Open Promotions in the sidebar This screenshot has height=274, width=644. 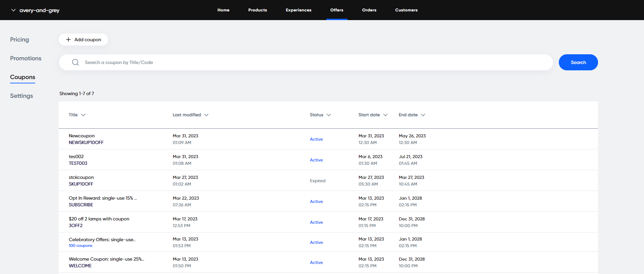click(x=26, y=58)
